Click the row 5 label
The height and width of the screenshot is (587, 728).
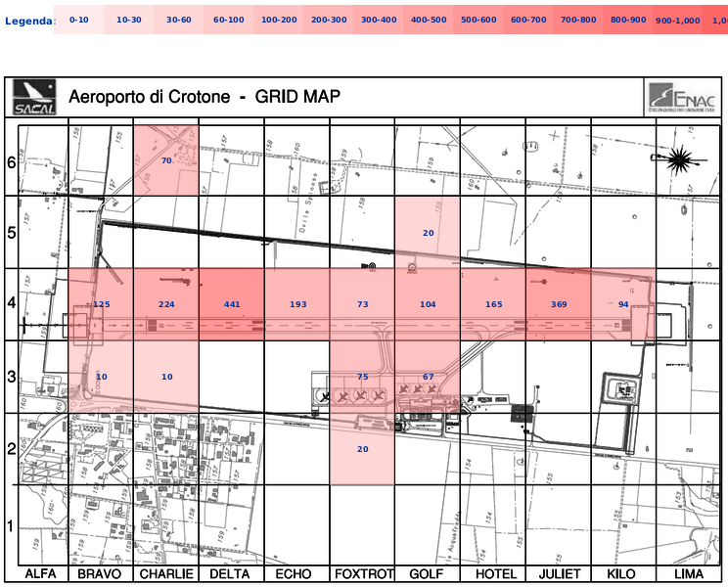pyautogui.click(x=11, y=233)
